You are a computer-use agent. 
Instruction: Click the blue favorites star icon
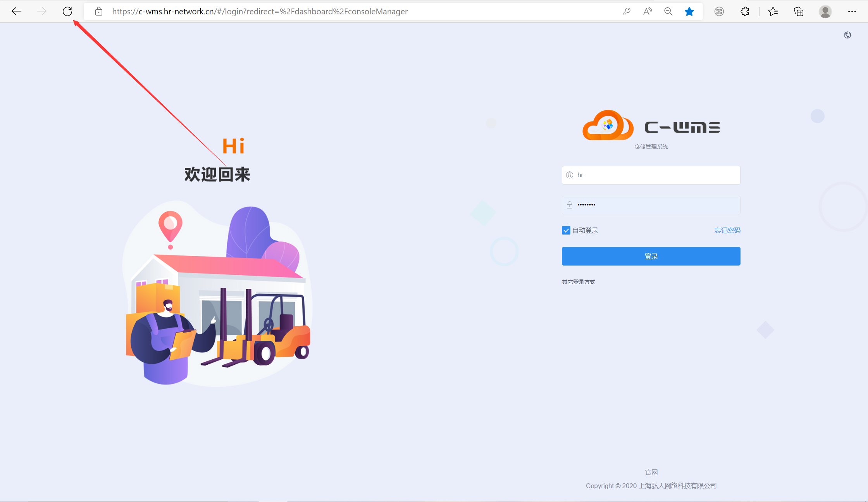pyautogui.click(x=689, y=12)
